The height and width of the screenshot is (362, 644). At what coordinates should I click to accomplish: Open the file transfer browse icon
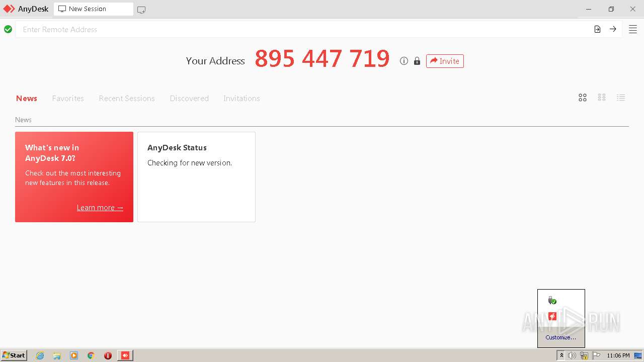(x=597, y=29)
